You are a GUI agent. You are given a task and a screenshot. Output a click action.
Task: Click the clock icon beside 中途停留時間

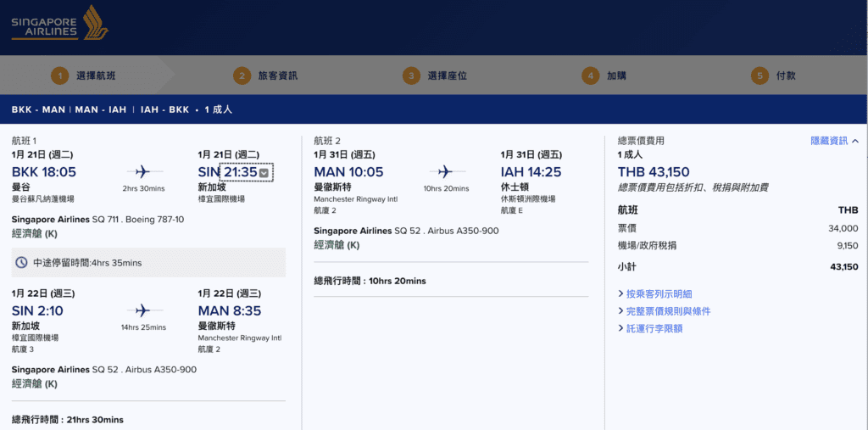coord(22,263)
